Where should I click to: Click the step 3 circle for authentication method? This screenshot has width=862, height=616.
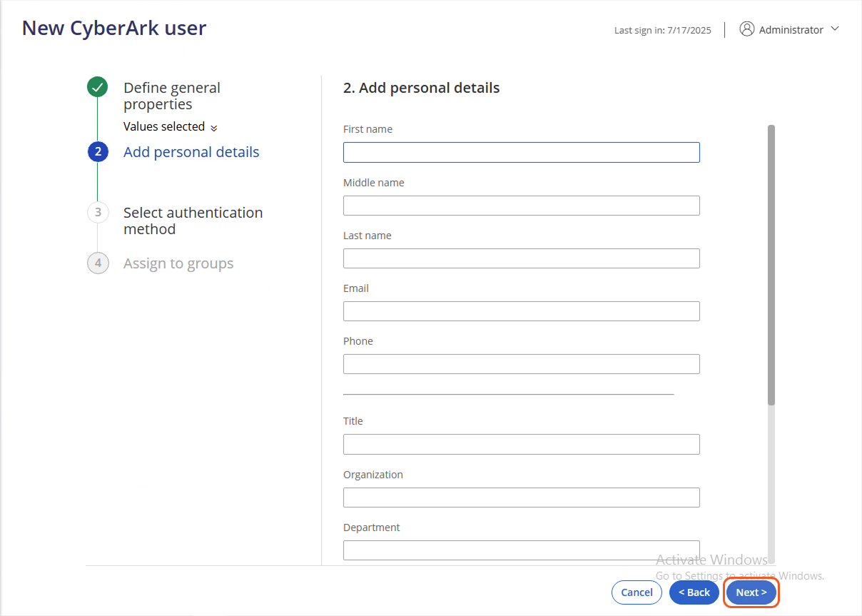[x=98, y=212]
